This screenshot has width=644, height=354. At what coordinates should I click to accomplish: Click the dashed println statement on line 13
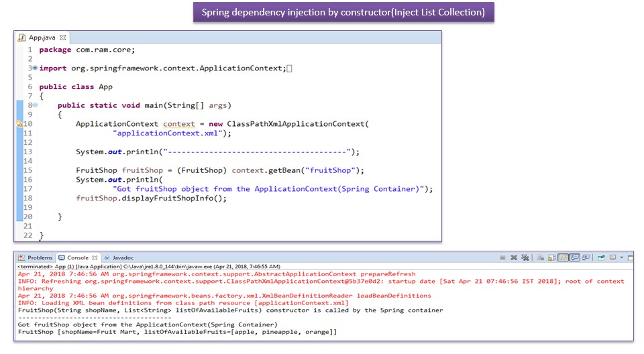(217, 152)
